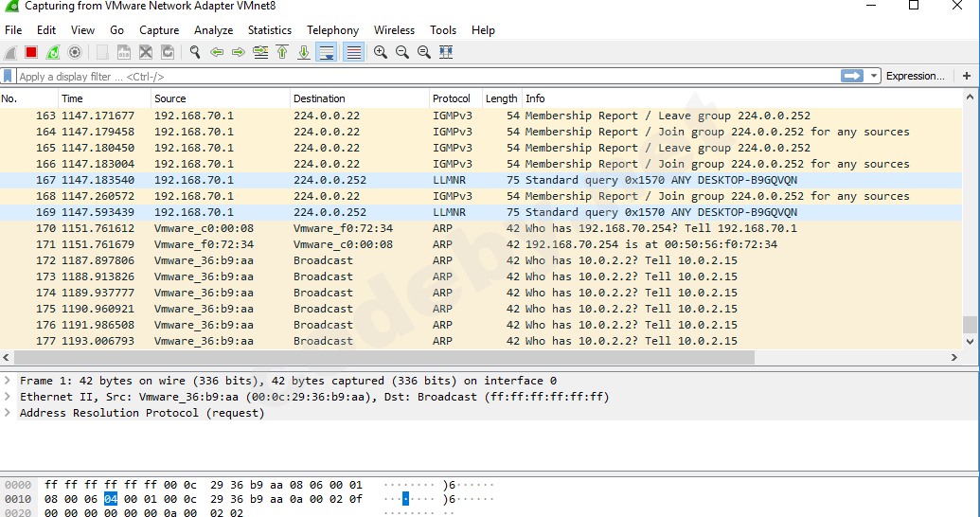This screenshot has width=980, height=517.
Task: Stop the running packet capture
Action: tap(31, 52)
